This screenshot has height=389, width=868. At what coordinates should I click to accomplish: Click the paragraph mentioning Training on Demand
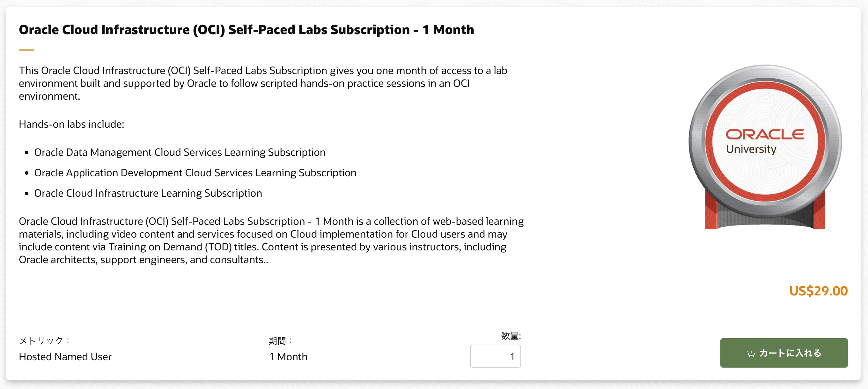[x=271, y=240]
